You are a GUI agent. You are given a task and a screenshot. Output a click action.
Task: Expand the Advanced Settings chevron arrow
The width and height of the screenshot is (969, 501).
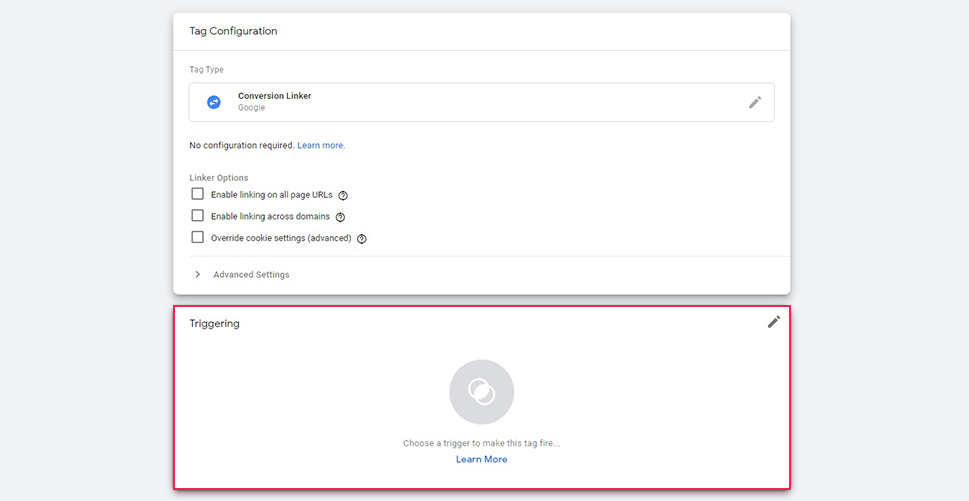[x=197, y=274]
